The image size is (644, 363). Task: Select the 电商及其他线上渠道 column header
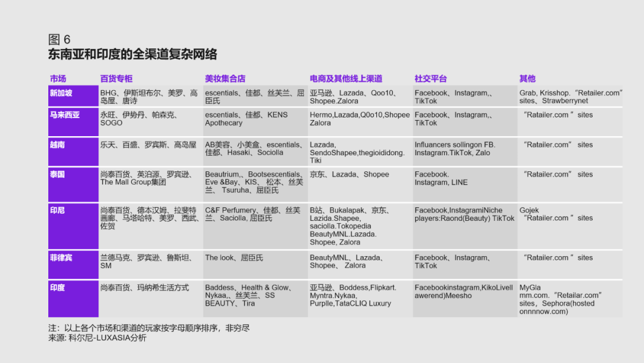(346, 79)
